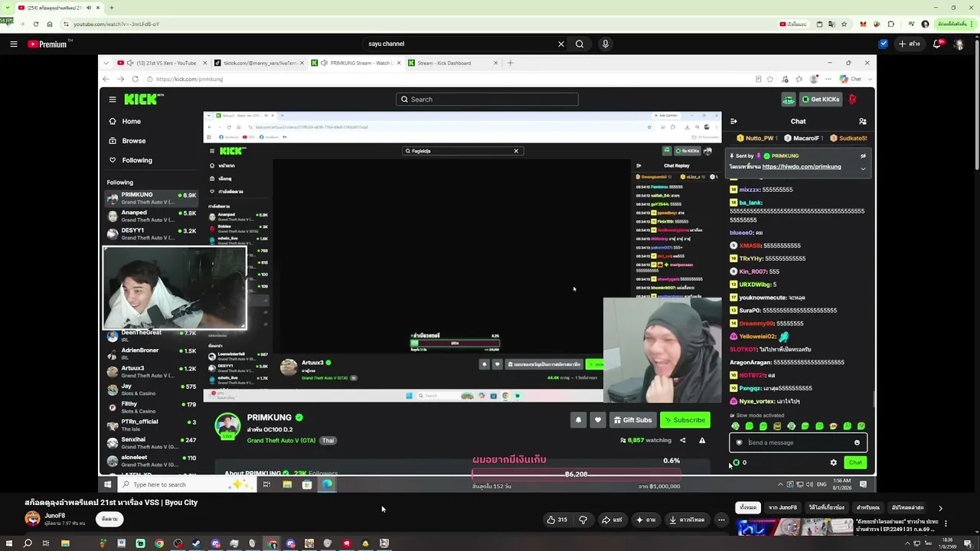Click the Kick stream share icon

(683, 441)
